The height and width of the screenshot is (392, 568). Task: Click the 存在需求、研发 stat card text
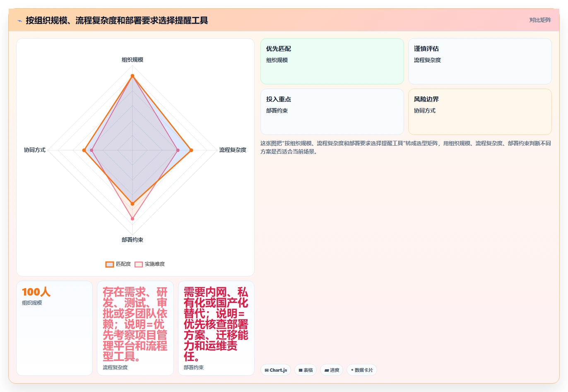(135, 324)
